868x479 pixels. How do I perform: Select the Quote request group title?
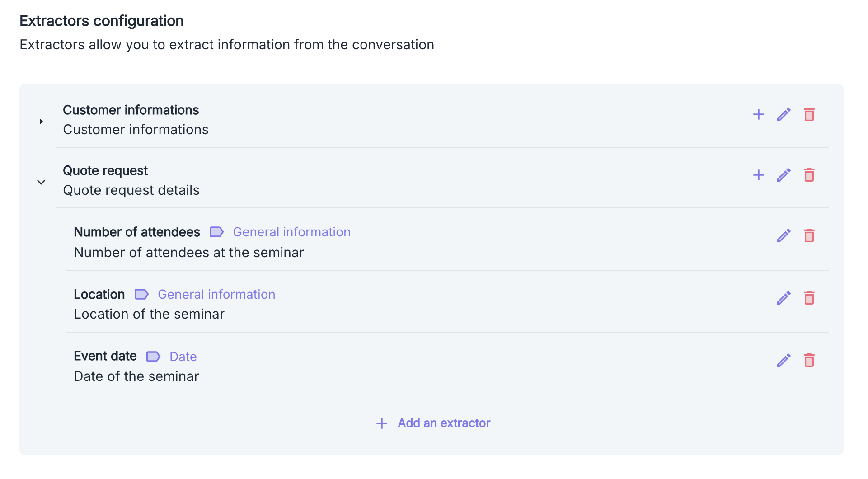(105, 170)
